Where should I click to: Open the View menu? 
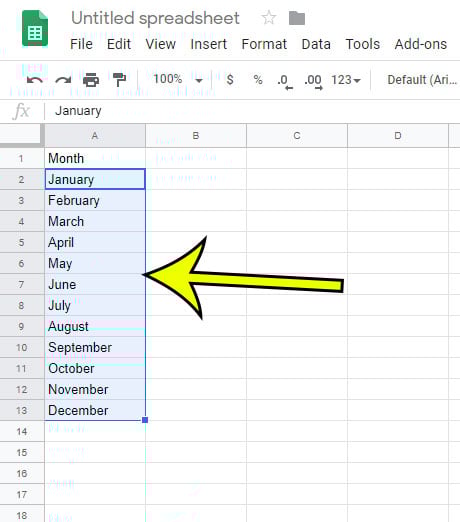160,44
